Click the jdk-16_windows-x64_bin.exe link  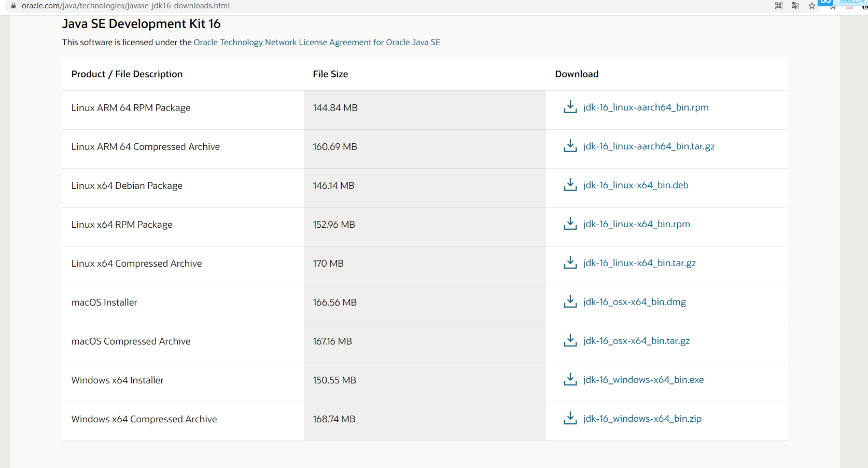(643, 380)
